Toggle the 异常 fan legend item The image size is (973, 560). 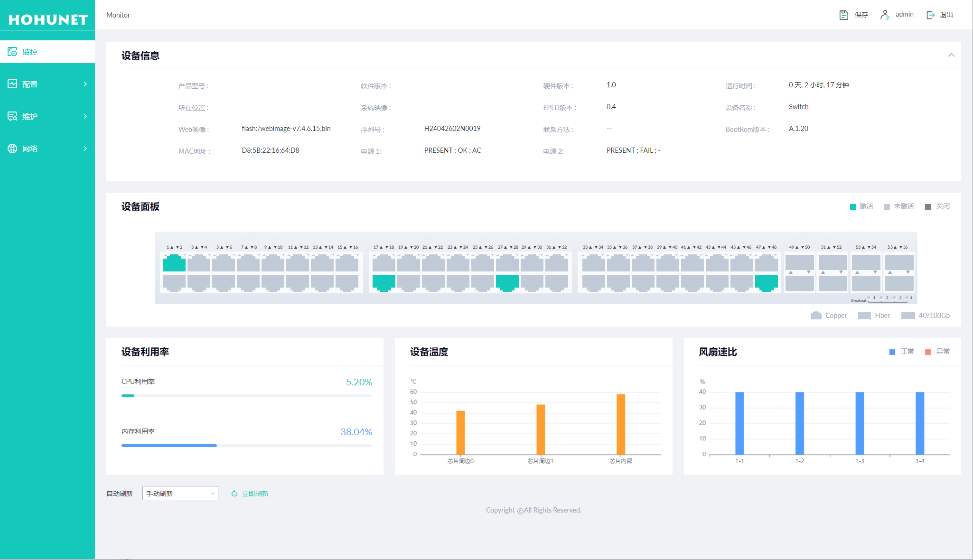[x=937, y=352]
